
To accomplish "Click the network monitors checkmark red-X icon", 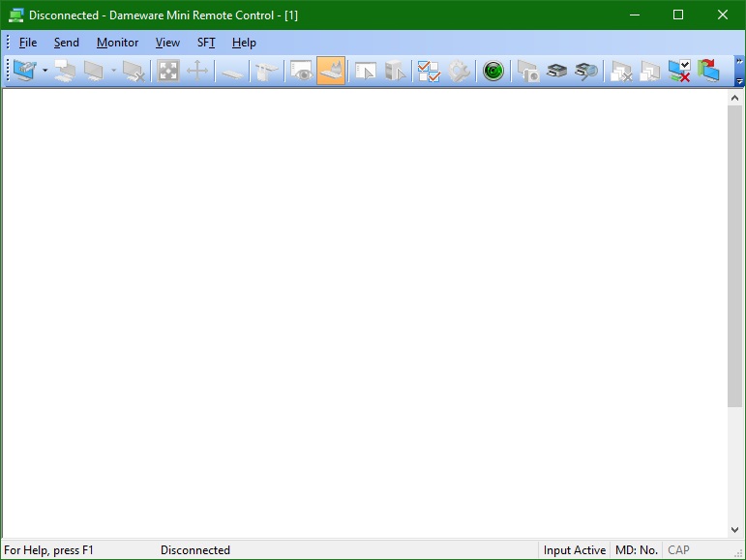I will [x=679, y=71].
